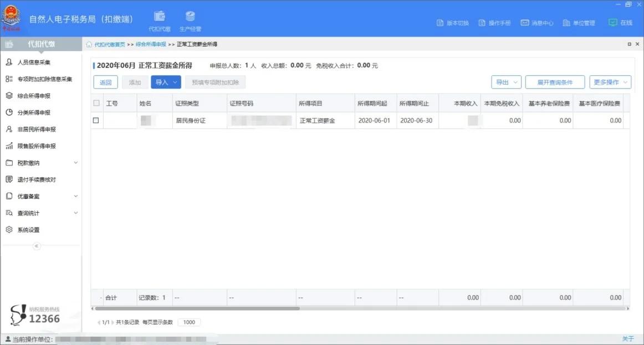Screen dimensions: 644x345
Task: Navigate to 代扣代缴首页 via breadcrumb
Action: click(109, 44)
